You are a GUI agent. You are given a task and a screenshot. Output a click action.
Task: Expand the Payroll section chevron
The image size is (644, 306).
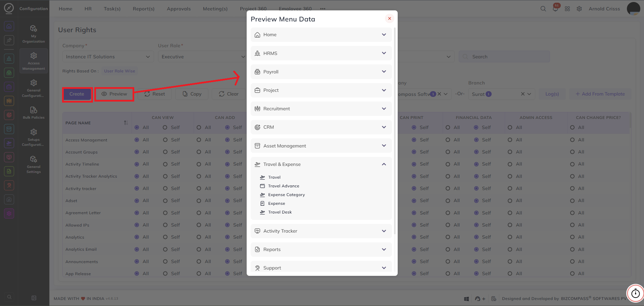[x=384, y=71]
